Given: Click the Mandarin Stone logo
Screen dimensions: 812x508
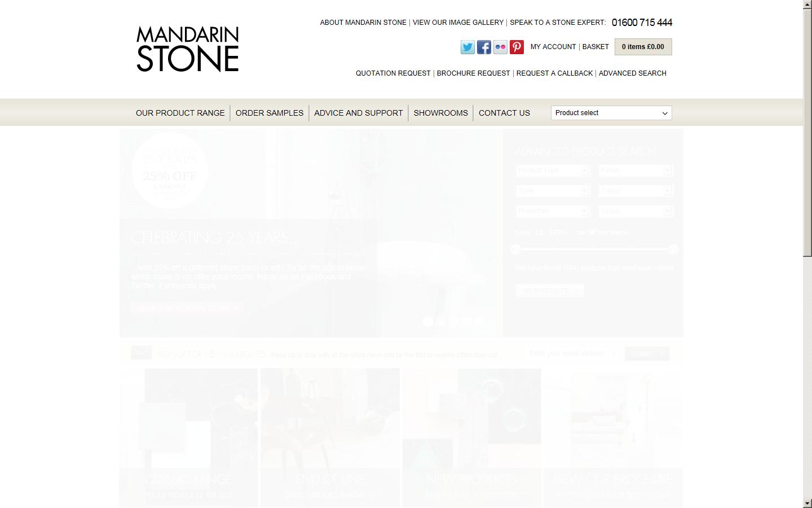Looking at the screenshot, I should [188, 49].
